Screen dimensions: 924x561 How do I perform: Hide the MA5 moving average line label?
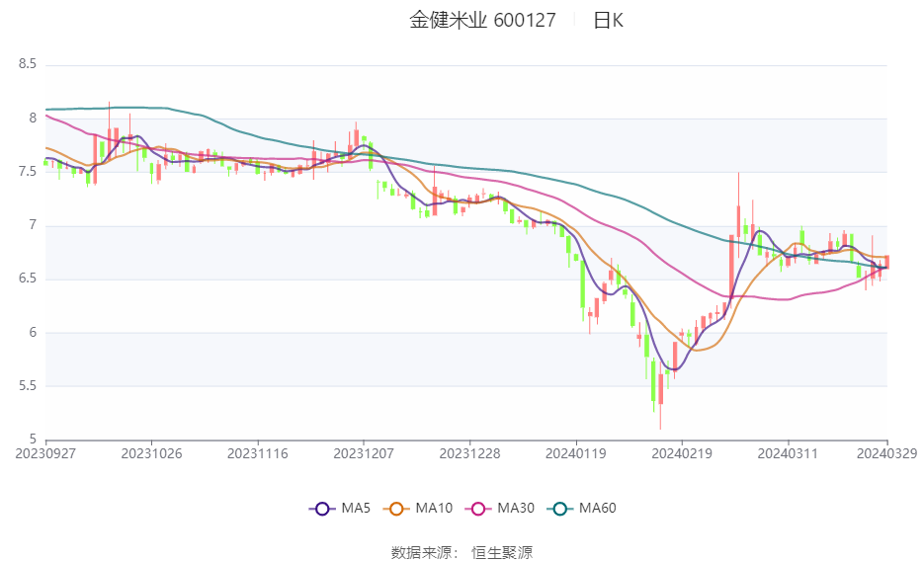[x=356, y=508]
